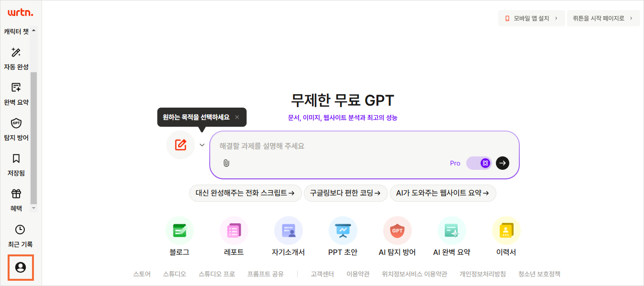
Task: Select 대신 완성해주는 전화 스크립트 suggestion
Action: [x=245, y=193]
